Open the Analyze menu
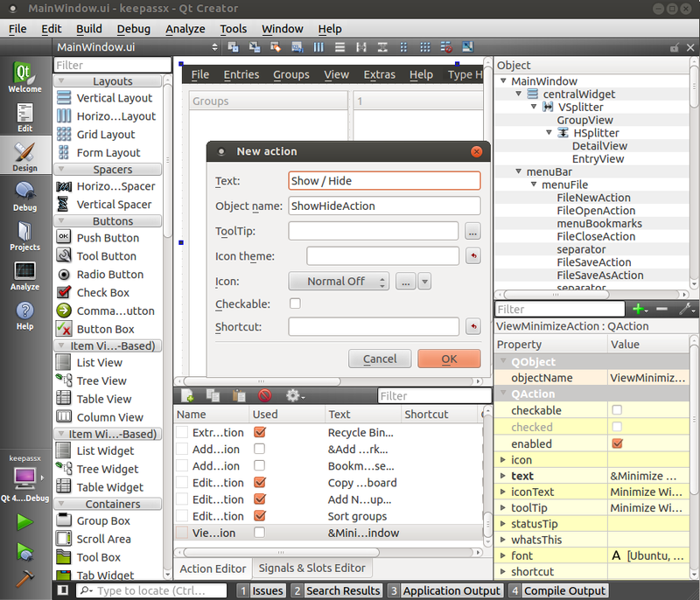Image resolution: width=700 pixels, height=600 pixels. click(185, 29)
